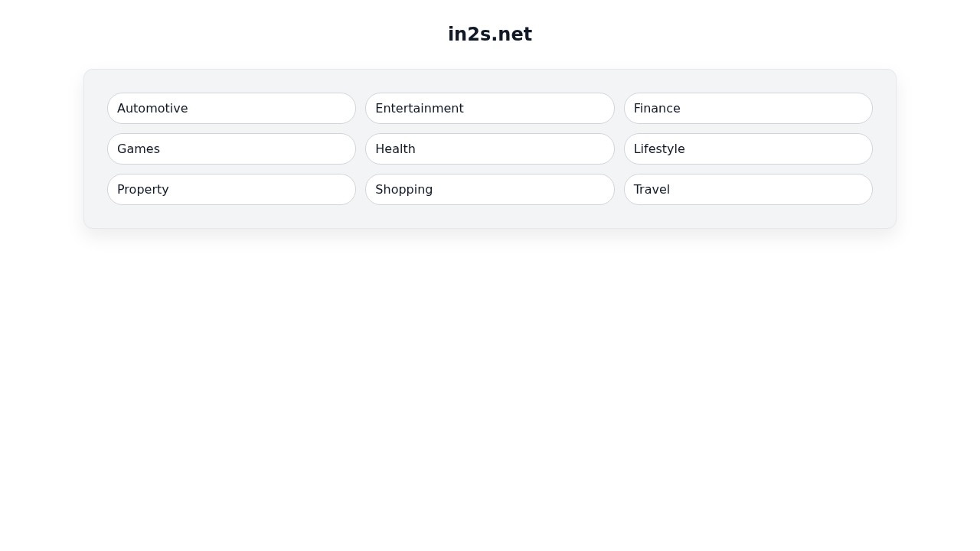Choose Property in the bottom row
980x551 pixels.
click(231, 189)
